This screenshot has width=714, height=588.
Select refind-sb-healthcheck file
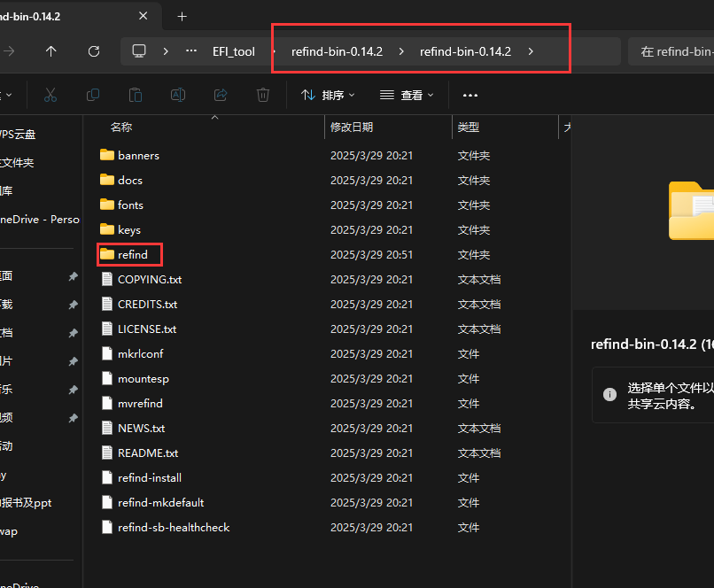point(165,527)
